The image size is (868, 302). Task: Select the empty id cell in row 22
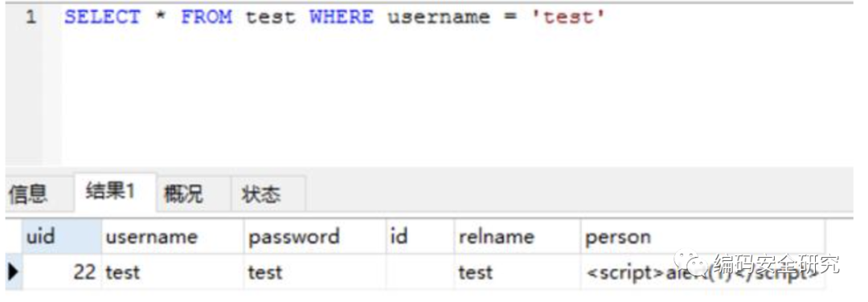tap(420, 272)
